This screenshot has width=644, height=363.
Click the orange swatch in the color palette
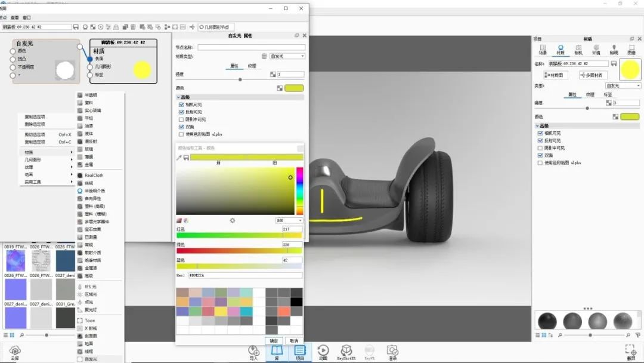(x=182, y=302)
